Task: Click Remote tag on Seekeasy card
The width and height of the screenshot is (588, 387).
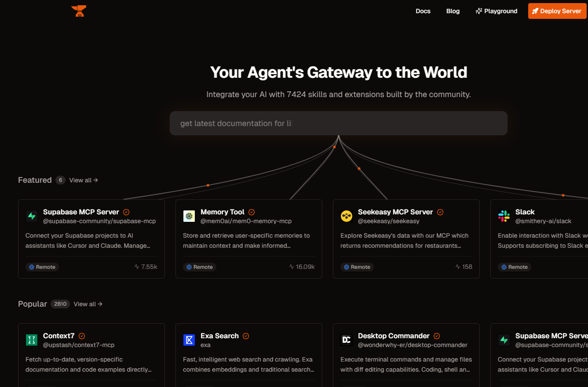Action: [x=357, y=267]
